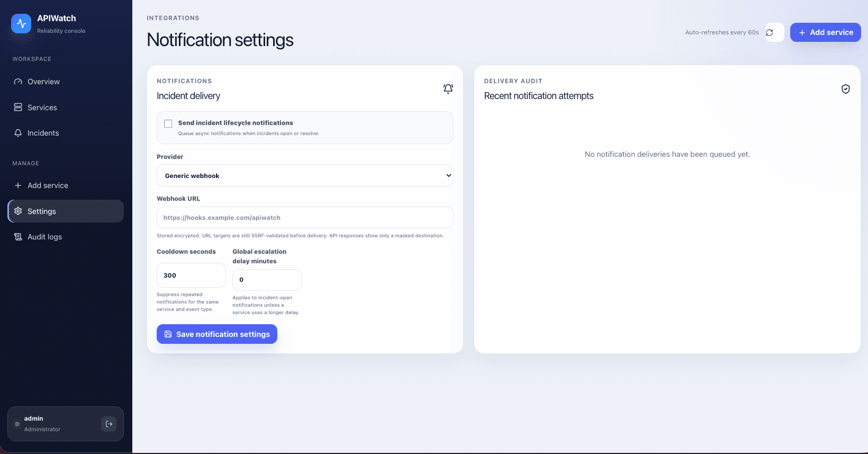Click the 'DELIVERY AUDIT' section label
The image size is (868, 454).
point(513,81)
